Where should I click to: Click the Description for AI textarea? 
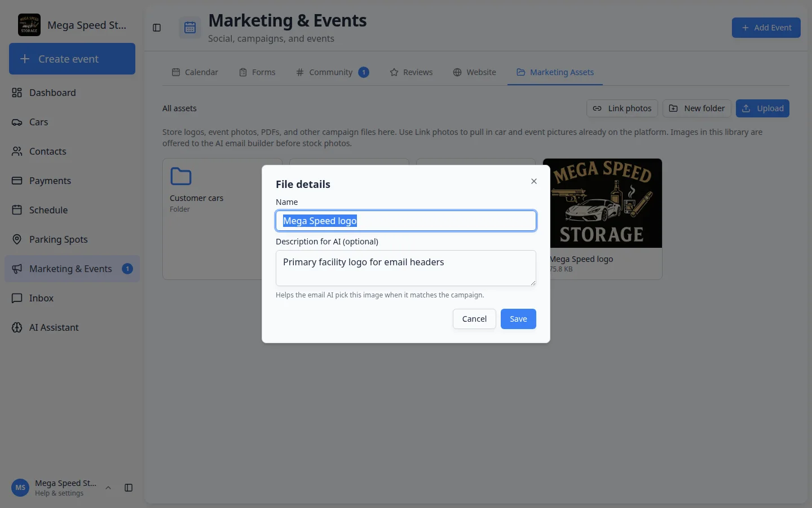tap(406, 268)
